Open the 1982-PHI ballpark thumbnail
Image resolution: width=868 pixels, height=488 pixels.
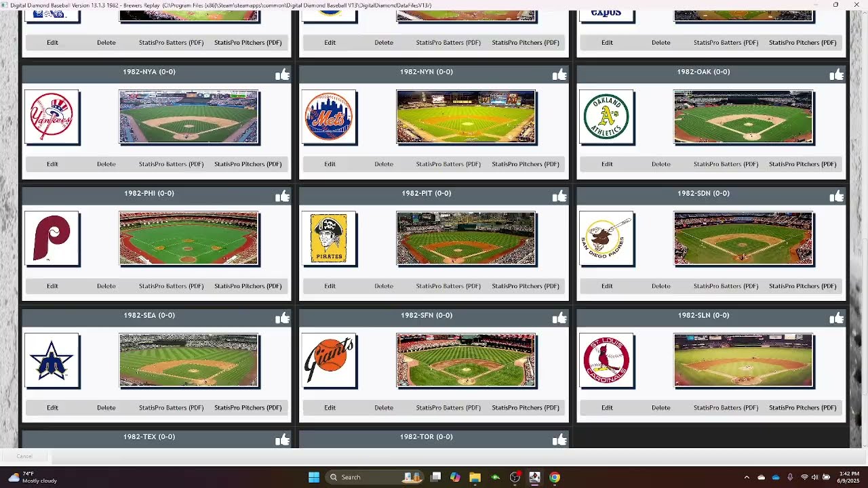(189, 239)
